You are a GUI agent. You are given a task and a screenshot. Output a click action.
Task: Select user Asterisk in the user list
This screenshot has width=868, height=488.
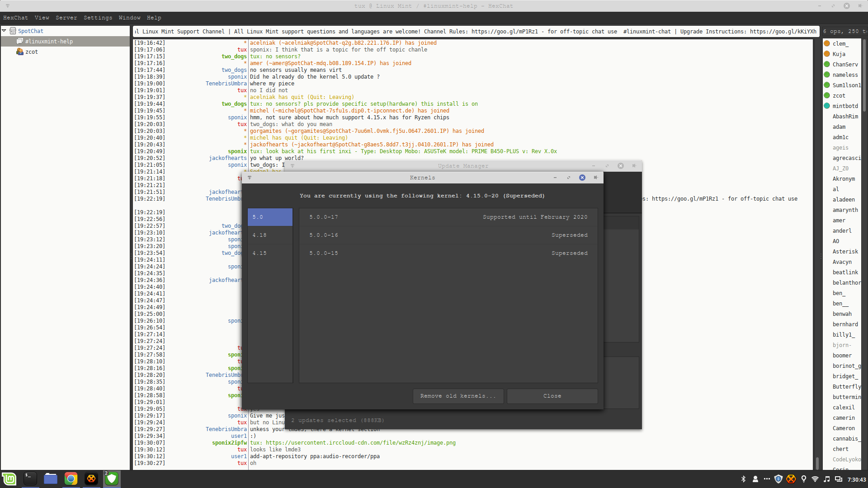click(x=842, y=251)
